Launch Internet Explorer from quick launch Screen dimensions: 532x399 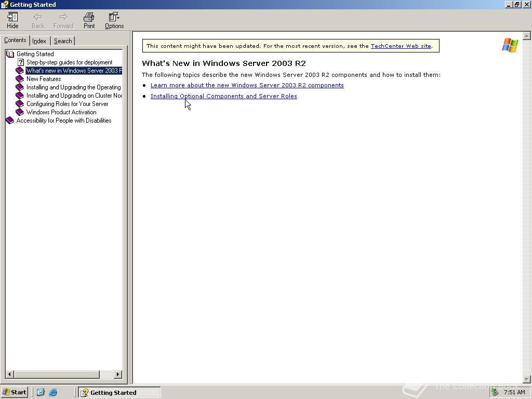point(53,392)
